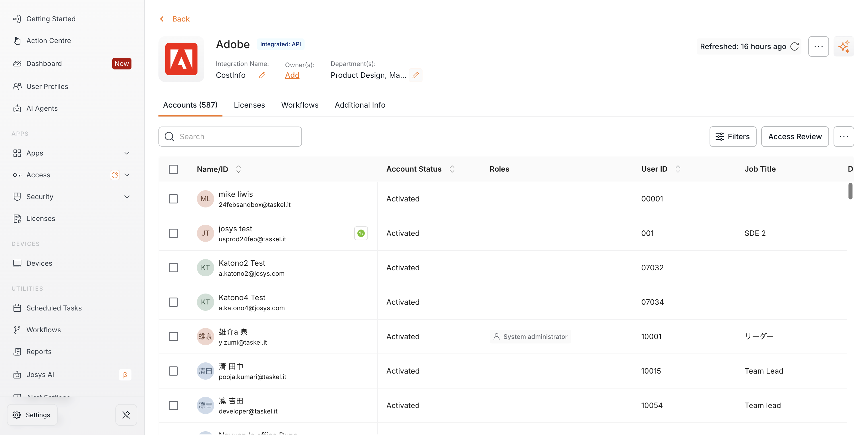Edit Departments with the pencil icon
Image resolution: width=868 pixels, height=435 pixels.
pyautogui.click(x=416, y=75)
